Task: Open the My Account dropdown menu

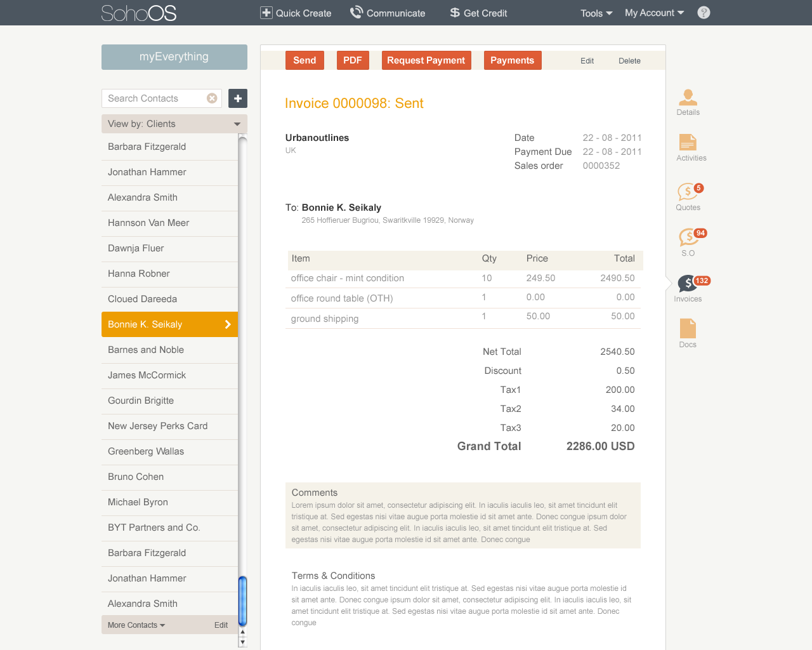Action: coord(654,13)
